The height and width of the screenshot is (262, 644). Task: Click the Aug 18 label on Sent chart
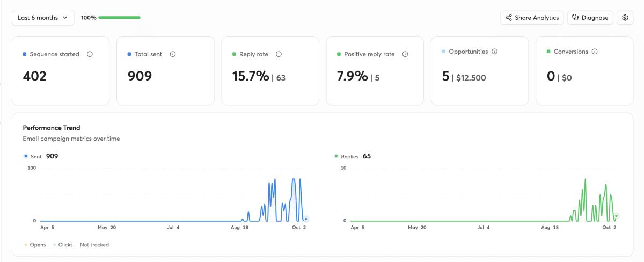[239, 228]
